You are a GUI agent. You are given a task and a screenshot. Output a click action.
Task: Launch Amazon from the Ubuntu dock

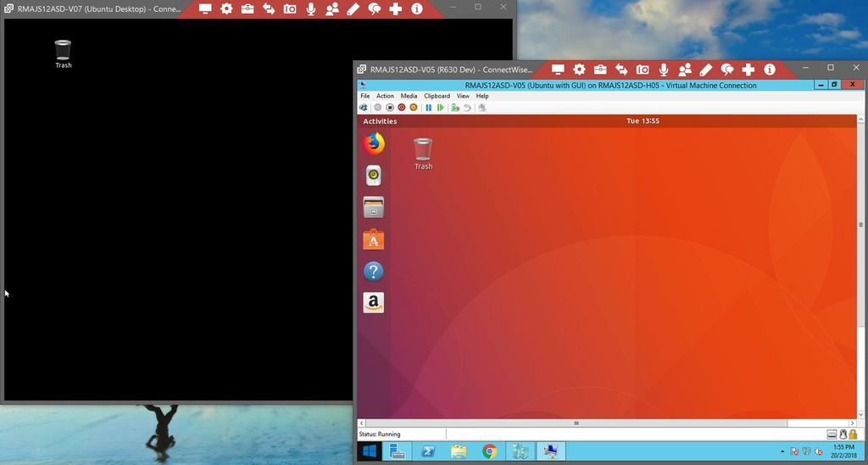[374, 303]
